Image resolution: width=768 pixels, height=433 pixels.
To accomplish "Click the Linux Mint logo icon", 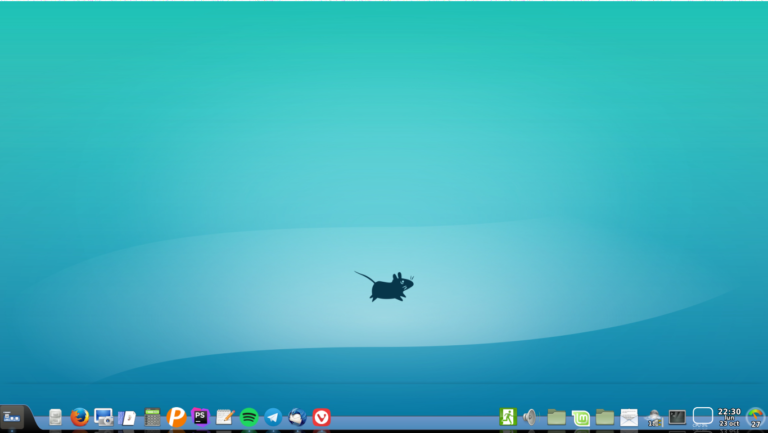I will click(581, 418).
